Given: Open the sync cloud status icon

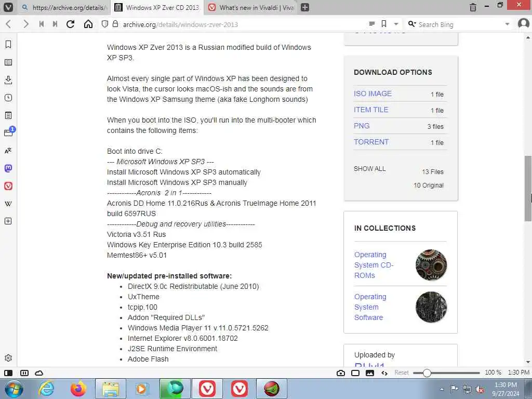Looking at the screenshot, I should (39, 373).
